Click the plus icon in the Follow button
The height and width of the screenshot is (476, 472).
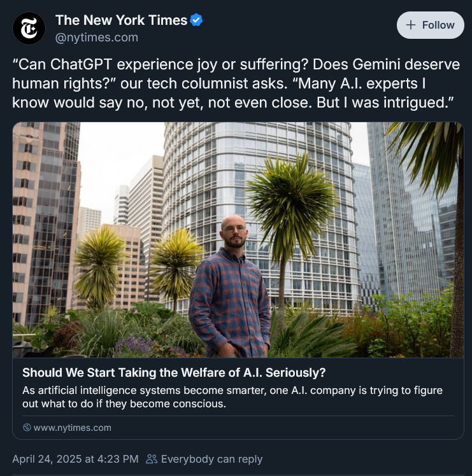tap(411, 25)
